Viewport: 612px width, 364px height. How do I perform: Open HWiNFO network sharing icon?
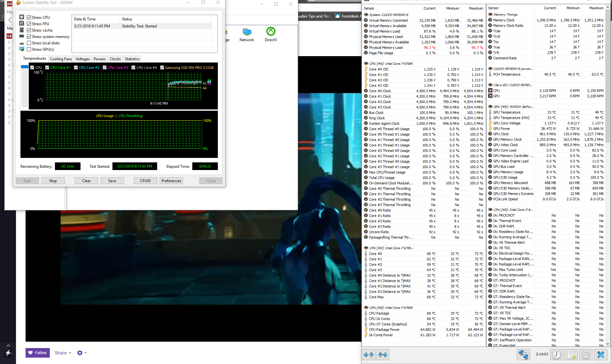523,354
